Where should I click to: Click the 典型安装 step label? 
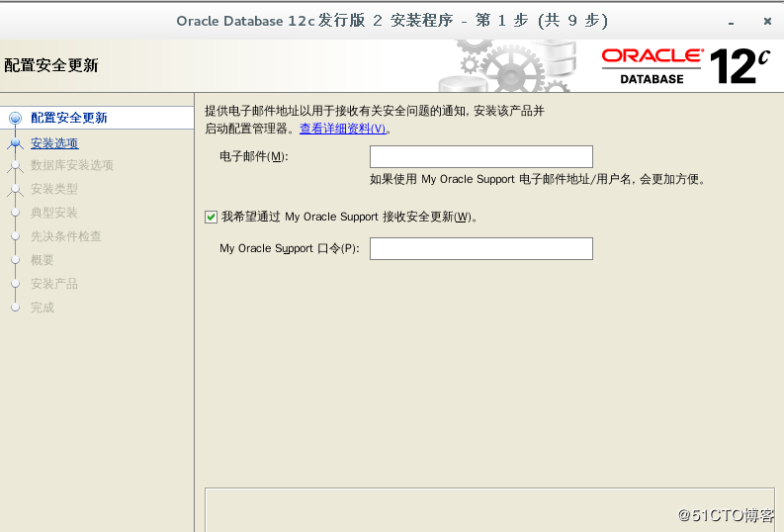coord(54,213)
